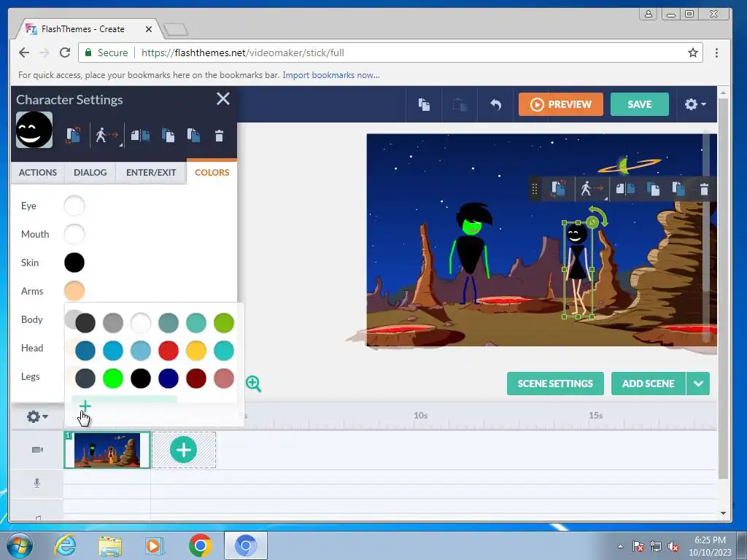747x560 pixels.
Task: Click the undo arrow in top toolbar
Action: (495, 104)
